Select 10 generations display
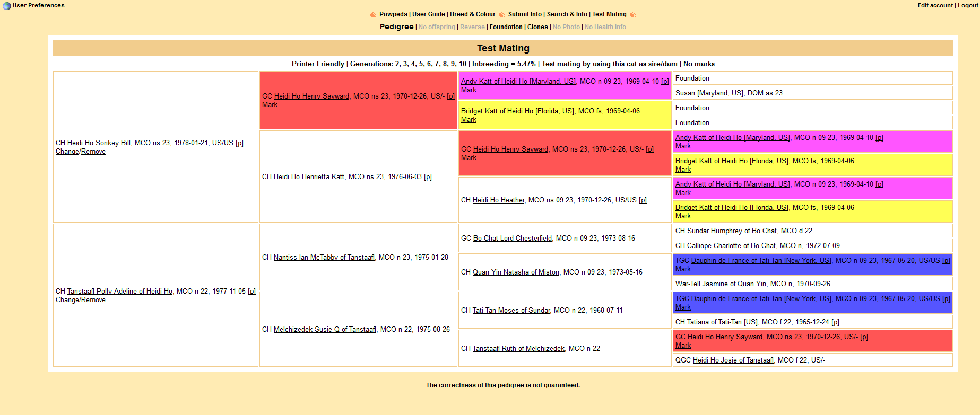Image resolution: width=980 pixels, height=415 pixels. click(x=462, y=64)
